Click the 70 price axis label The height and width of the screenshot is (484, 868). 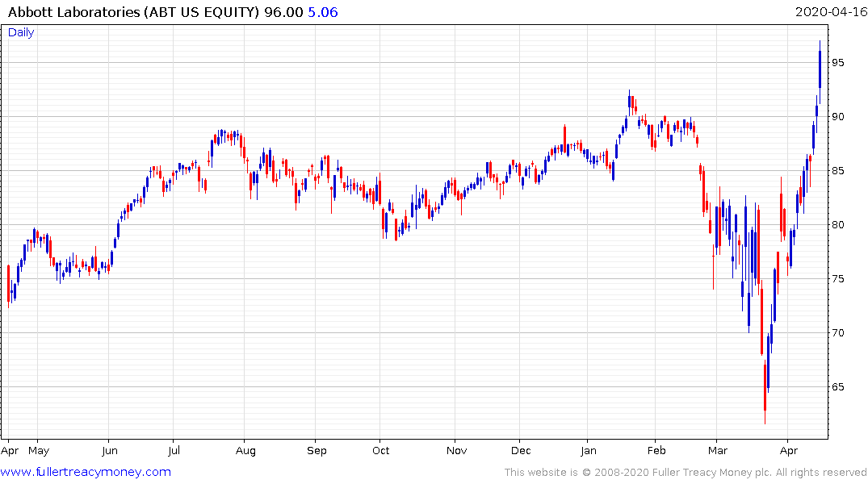838,332
